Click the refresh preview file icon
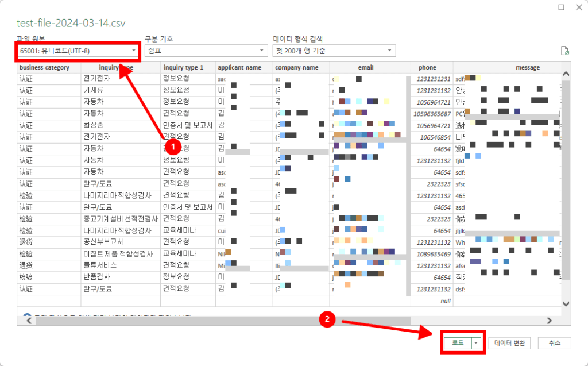 point(565,51)
